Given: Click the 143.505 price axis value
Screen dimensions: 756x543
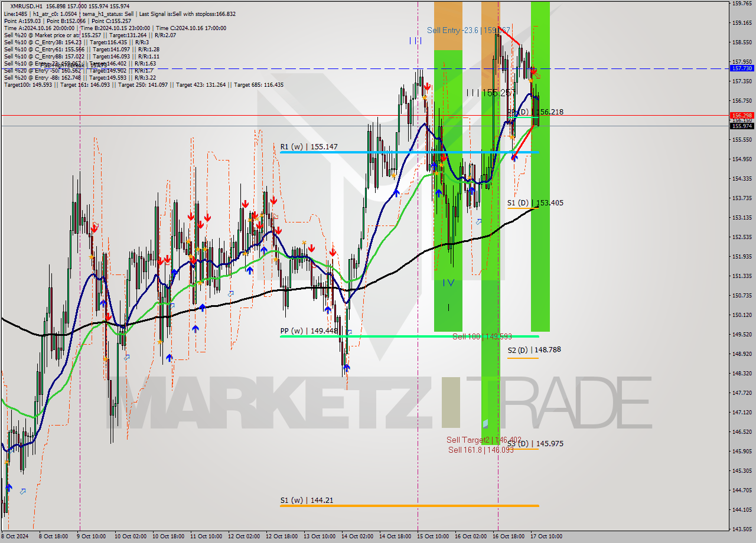Looking at the screenshot, I should 742,529.
